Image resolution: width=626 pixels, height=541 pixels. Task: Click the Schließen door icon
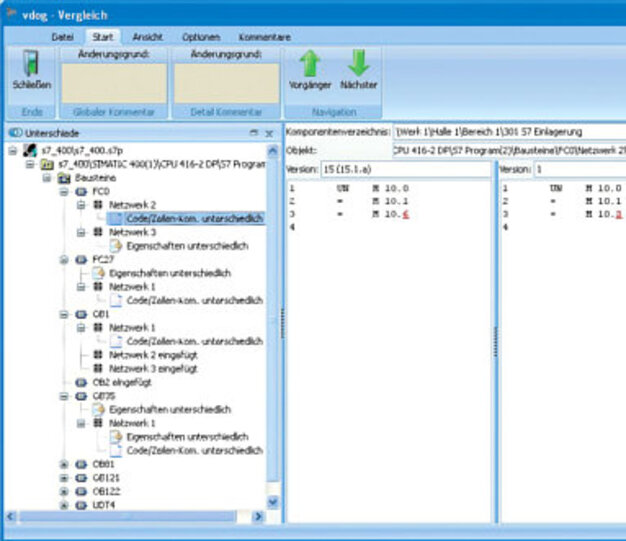(31, 63)
